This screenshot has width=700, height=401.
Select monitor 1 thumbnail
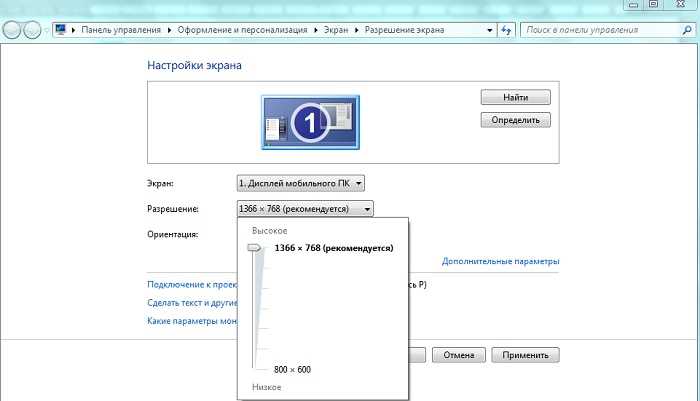tap(310, 122)
